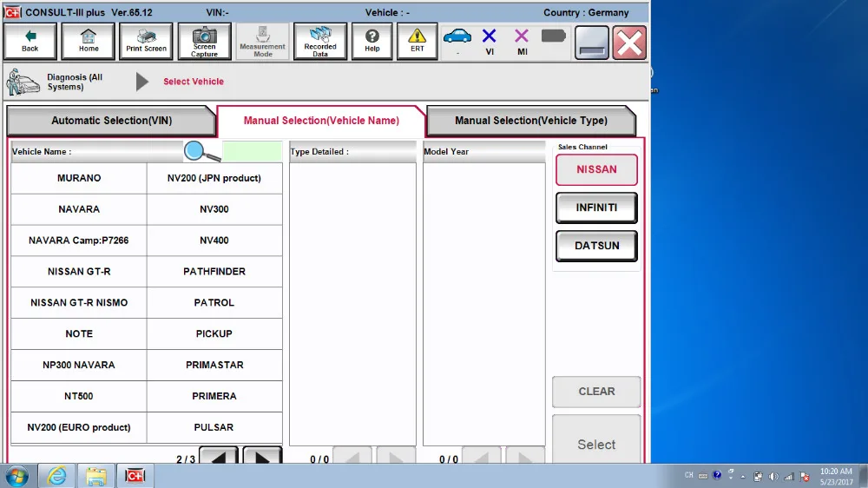Click Select Vehicle breadcrumb text
The width and height of the screenshot is (868, 488).
(x=194, y=82)
